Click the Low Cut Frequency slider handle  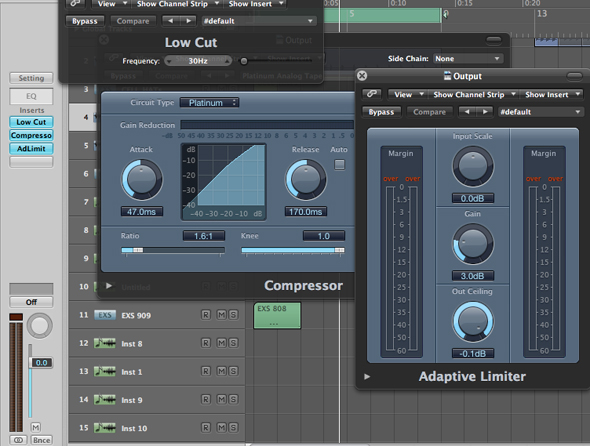(244, 61)
